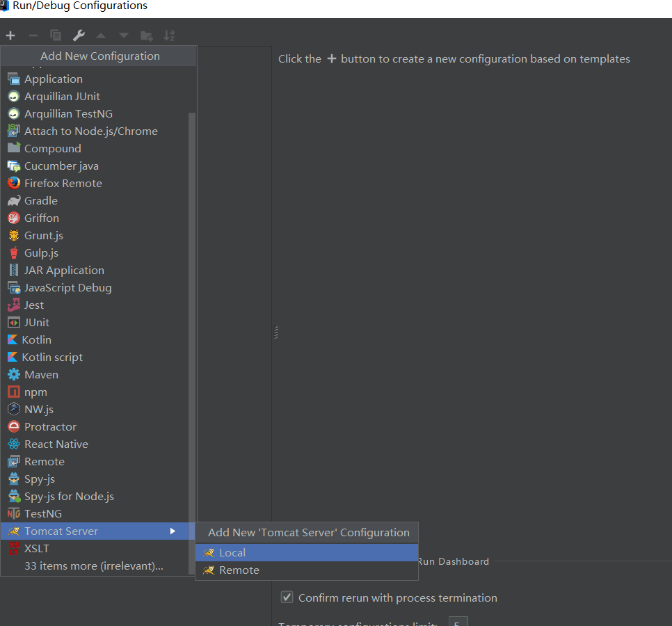Select Remote Tomcat Server configuration in submenu

click(x=306, y=570)
